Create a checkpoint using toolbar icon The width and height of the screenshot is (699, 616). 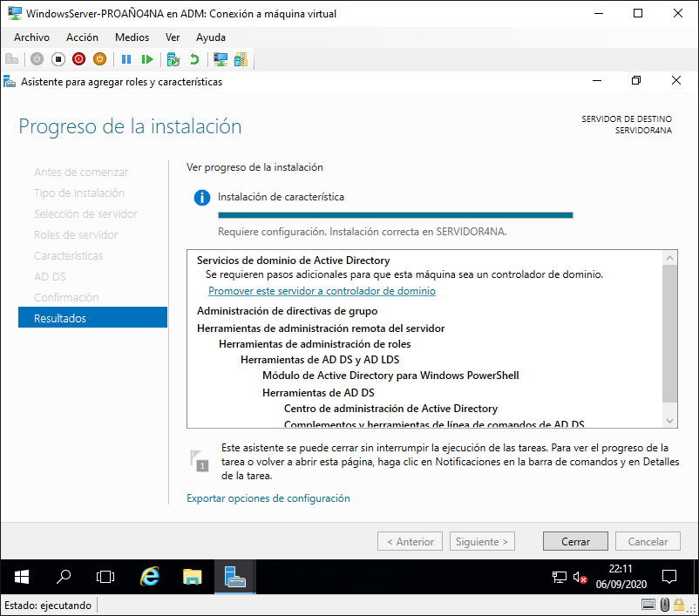[173, 59]
